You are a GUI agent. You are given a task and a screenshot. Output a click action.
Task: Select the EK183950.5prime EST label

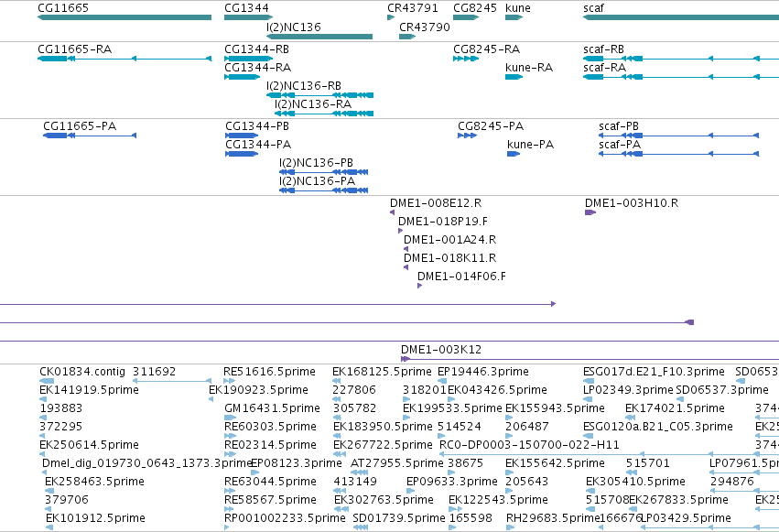click(383, 427)
